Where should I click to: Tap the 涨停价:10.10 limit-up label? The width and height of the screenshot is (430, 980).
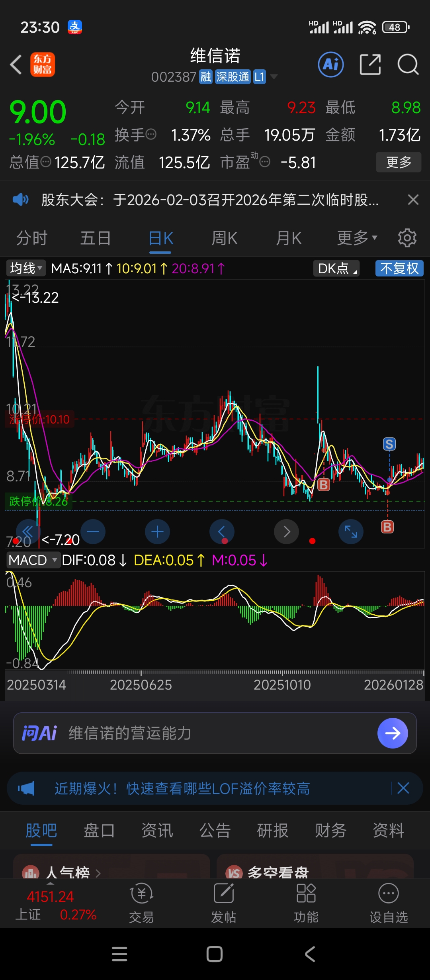[x=39, y=419]
